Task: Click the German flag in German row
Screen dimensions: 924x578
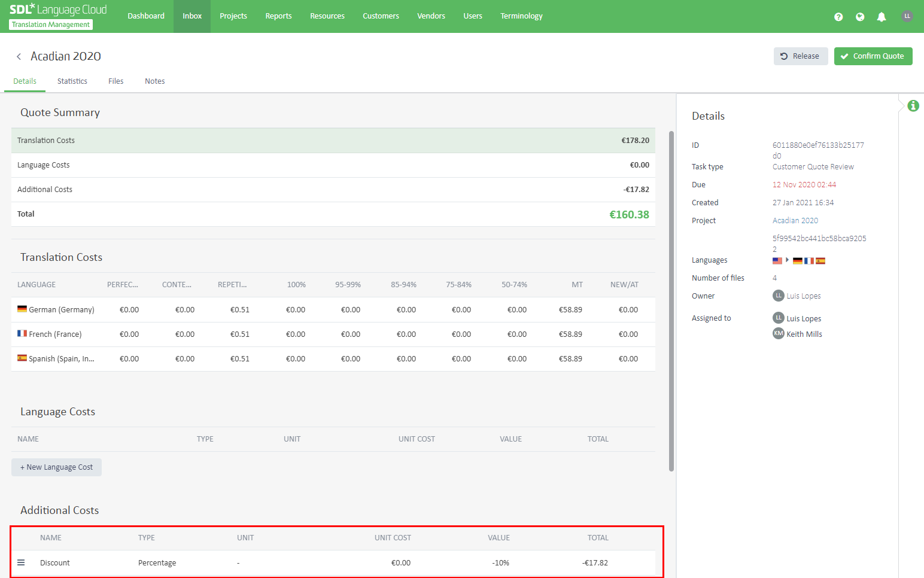Action: [x=22, y=309]
